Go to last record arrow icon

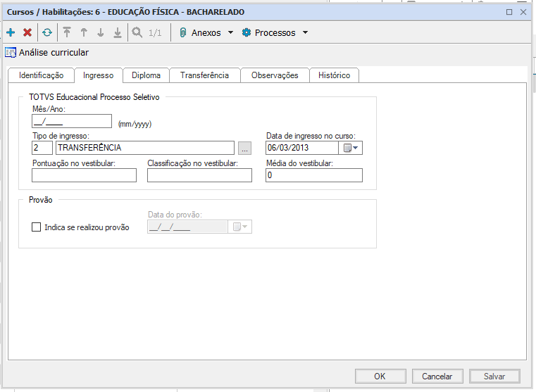click(118, 32)
